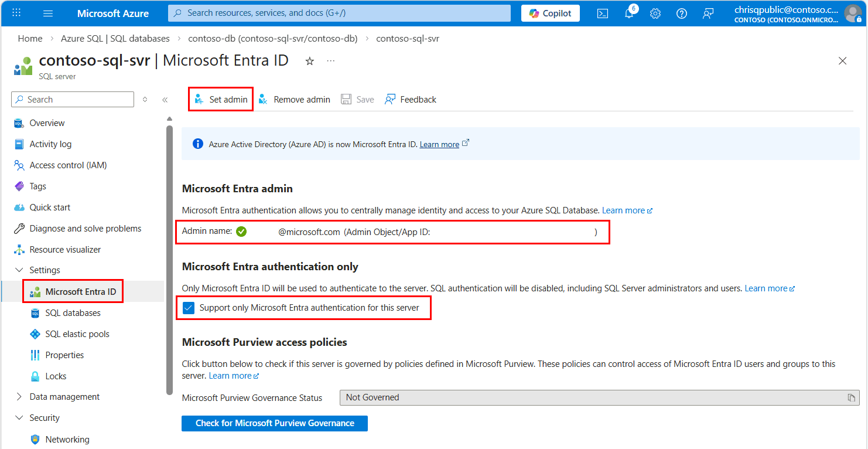Image resolution: width=868 pixels, height=449 pixels.
Task: Collapse the sidebar with double-chevron icon
Action: [x=165, y=100]
